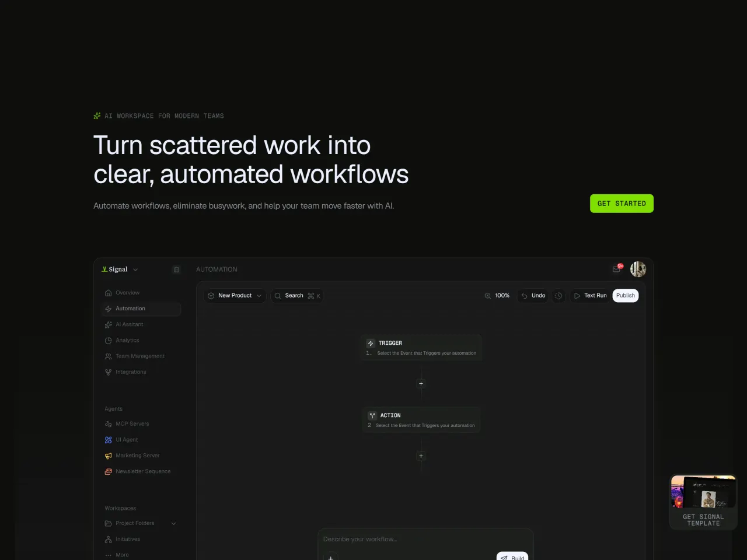
Task: Click the Workspaces section label
Action: click(120, 508)
